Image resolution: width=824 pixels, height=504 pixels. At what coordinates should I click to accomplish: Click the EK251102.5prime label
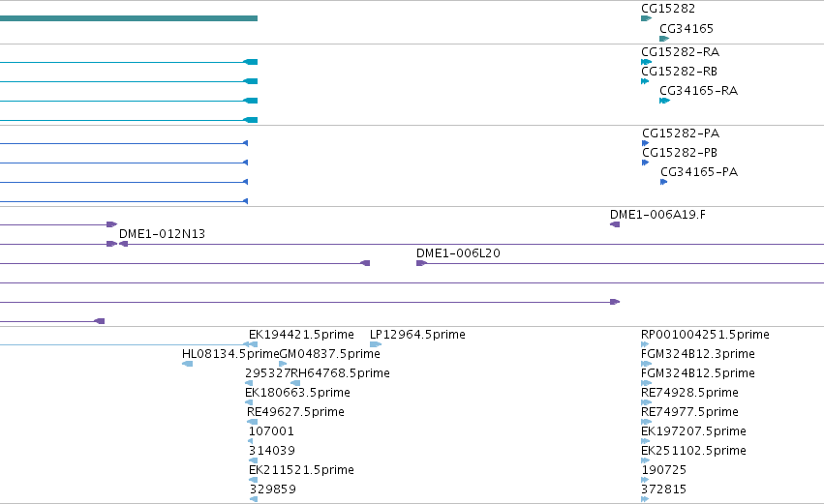(x=693, y=451)
